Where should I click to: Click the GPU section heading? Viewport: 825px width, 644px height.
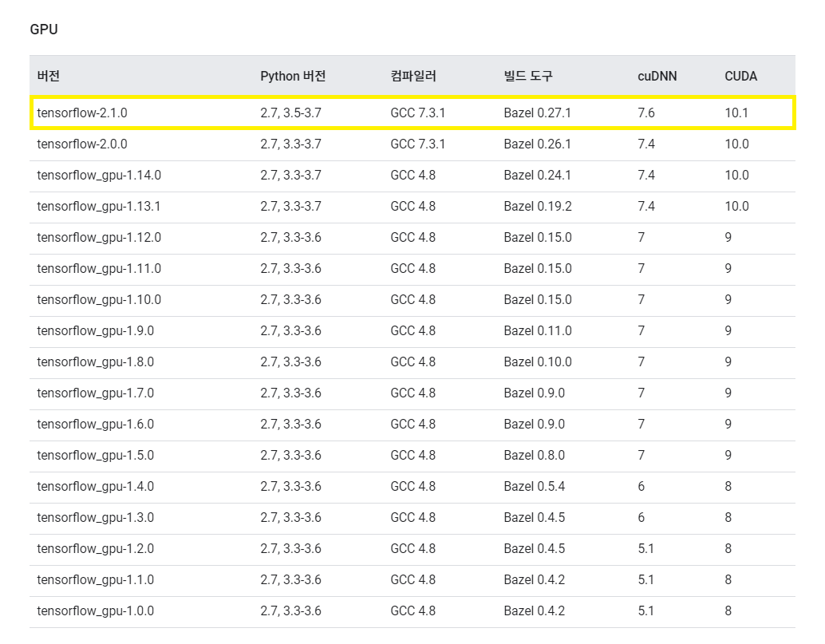point(44,29)
